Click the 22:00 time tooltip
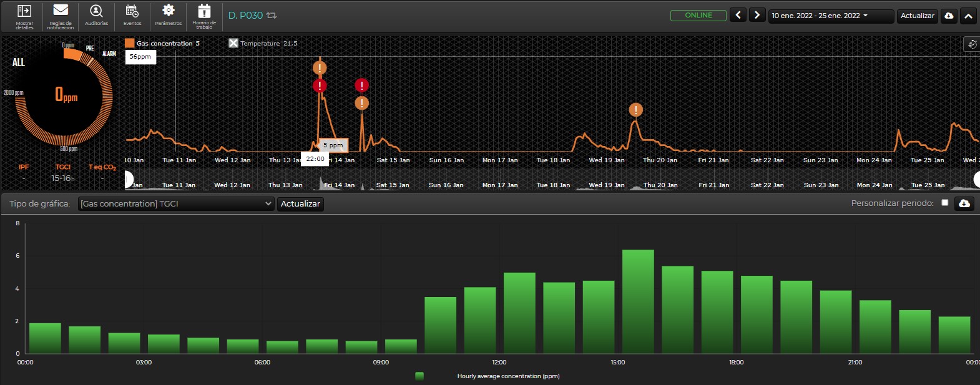Image resolution: width=980 pixels, height=385 pixels. coord(315,159)
